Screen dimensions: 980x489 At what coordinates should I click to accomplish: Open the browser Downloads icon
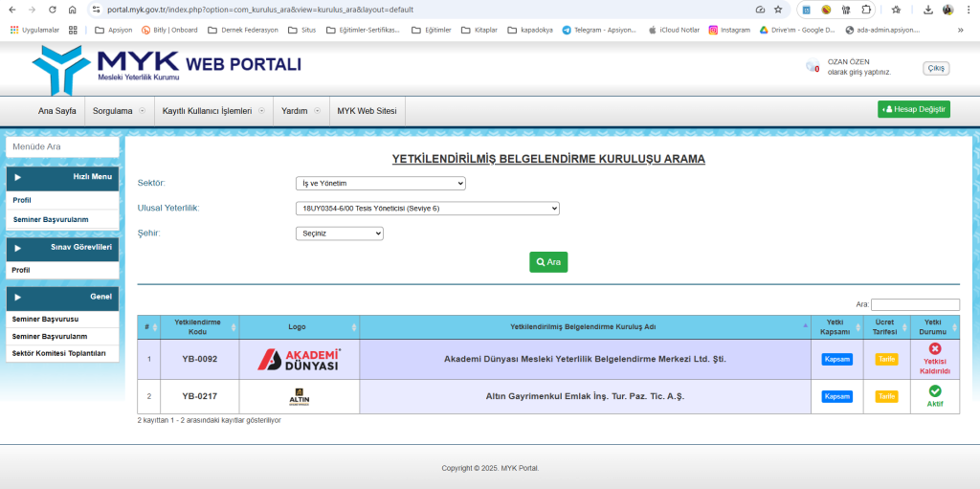[x=928, y=10]
